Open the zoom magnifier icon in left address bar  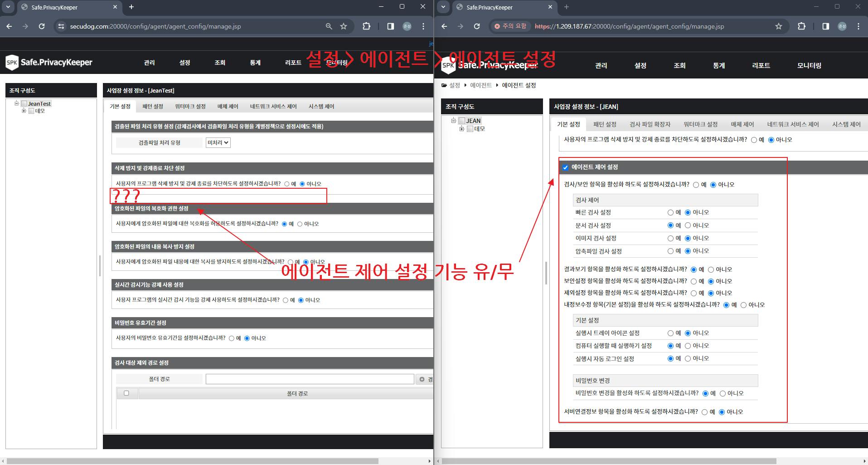pyautogui.click(x=329, y=26)
